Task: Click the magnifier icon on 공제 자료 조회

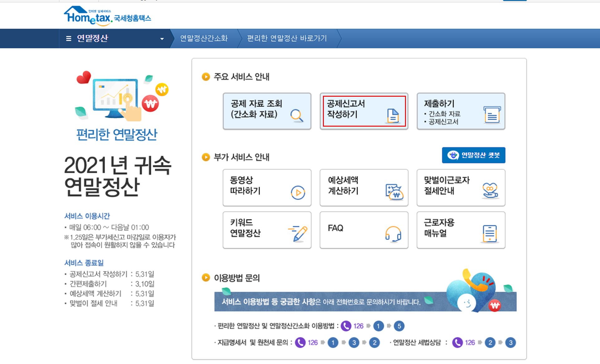Action: click(296, 115)
